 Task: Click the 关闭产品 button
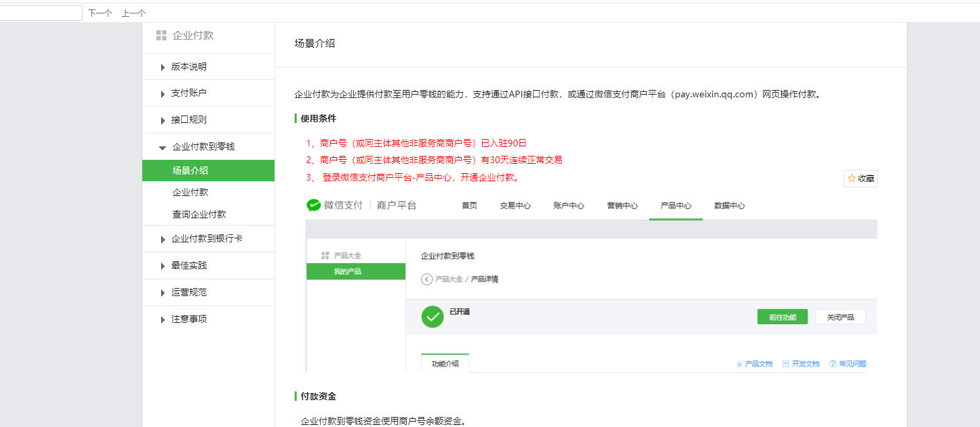(x=840, y=317)
